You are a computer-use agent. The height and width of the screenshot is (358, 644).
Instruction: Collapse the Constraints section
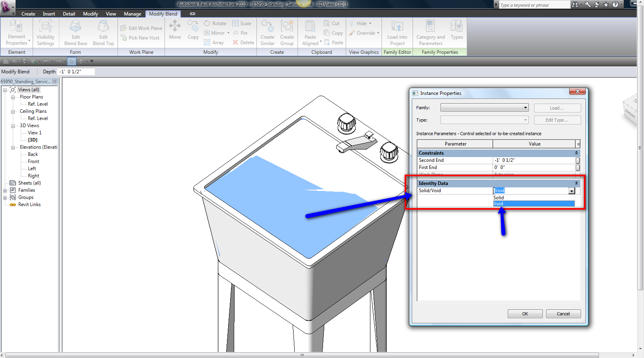point(576,153)
